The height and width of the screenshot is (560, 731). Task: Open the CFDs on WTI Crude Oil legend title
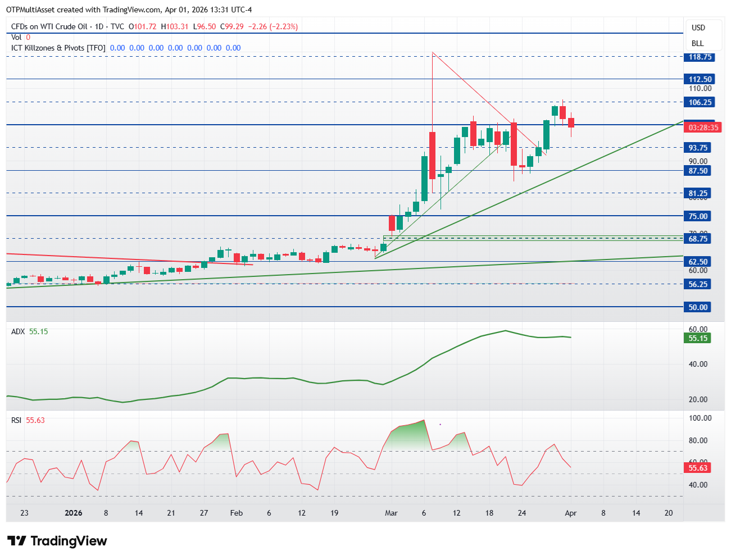pyautogui.click(x=49, y=26)
